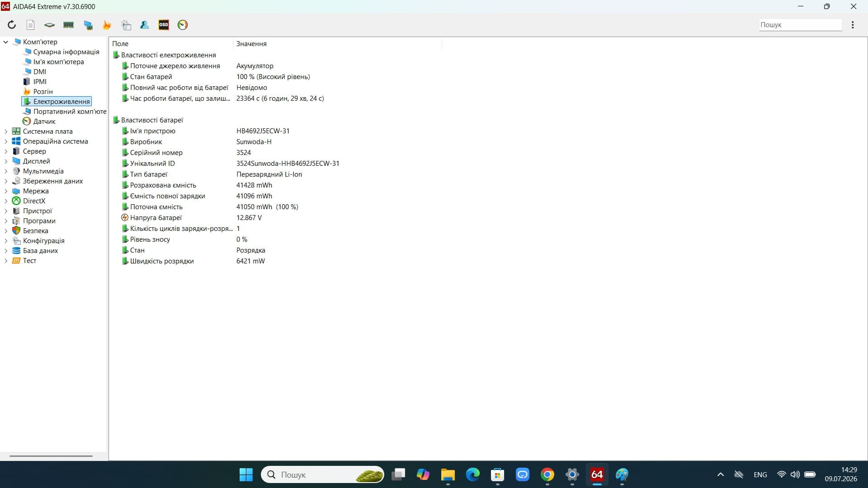Select the Електроживлення tree item
The width and height of the screenshot is (868, 488).
click(x=57, y=102)
